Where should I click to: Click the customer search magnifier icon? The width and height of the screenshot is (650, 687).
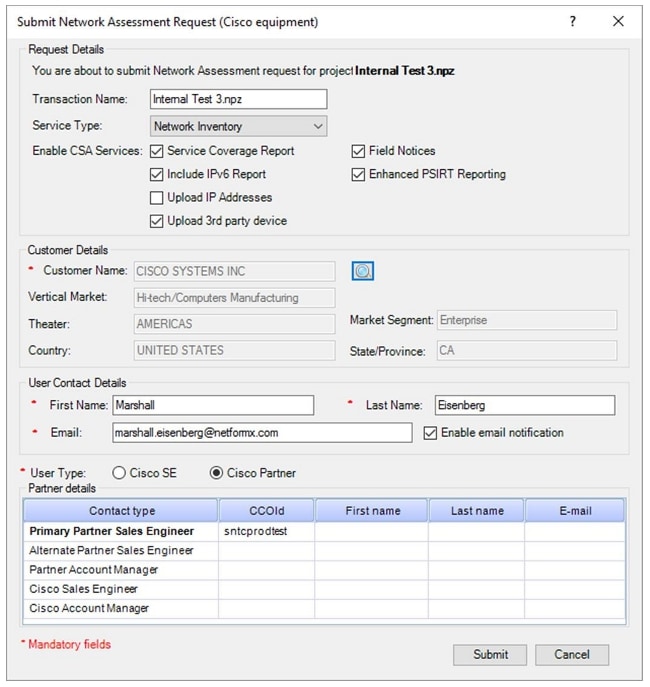362,271
